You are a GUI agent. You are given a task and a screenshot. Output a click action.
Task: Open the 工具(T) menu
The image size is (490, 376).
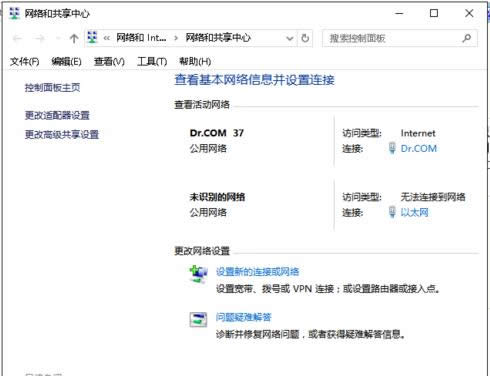click(x=152, y=61)
